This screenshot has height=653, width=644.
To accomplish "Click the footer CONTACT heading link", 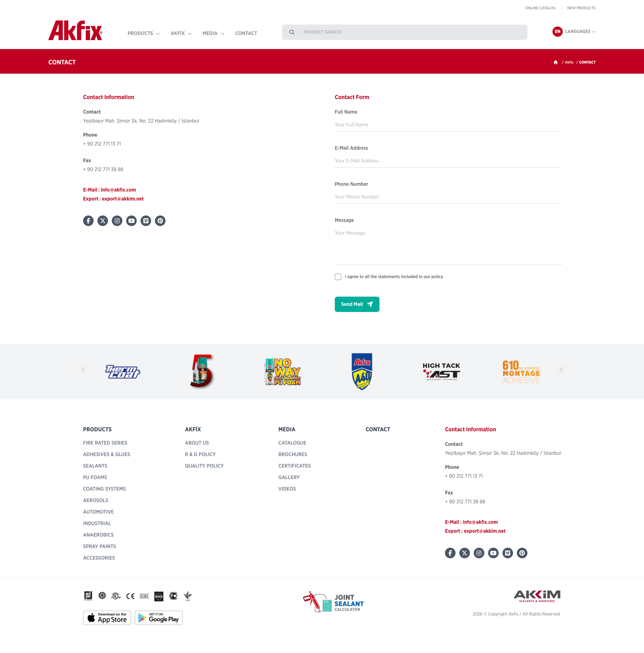I will [378, 429].
